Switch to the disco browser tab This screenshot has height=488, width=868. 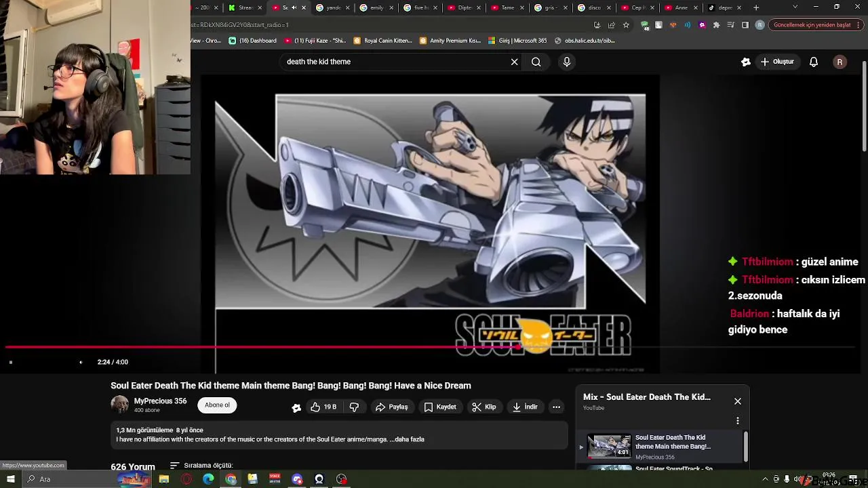(x=594, y=7)
